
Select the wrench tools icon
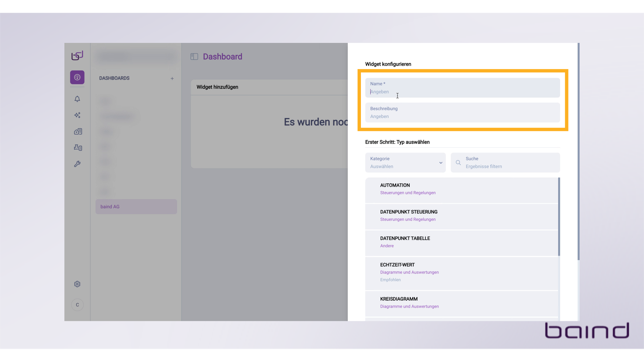point(77,164)
